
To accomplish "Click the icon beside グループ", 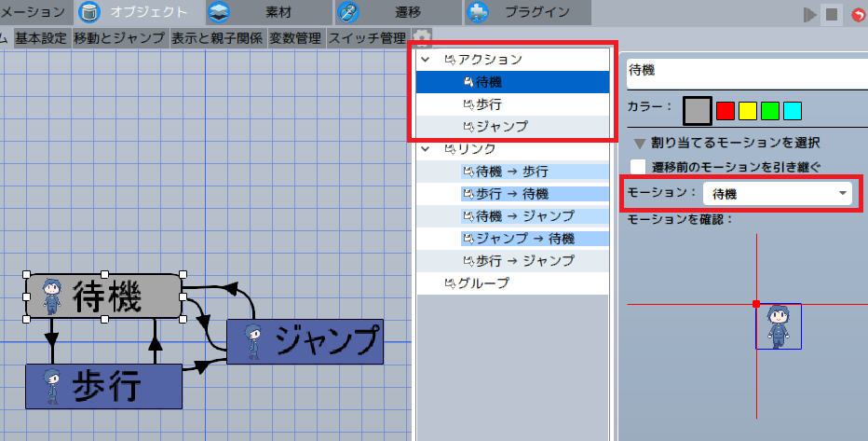I will point(450,283).
